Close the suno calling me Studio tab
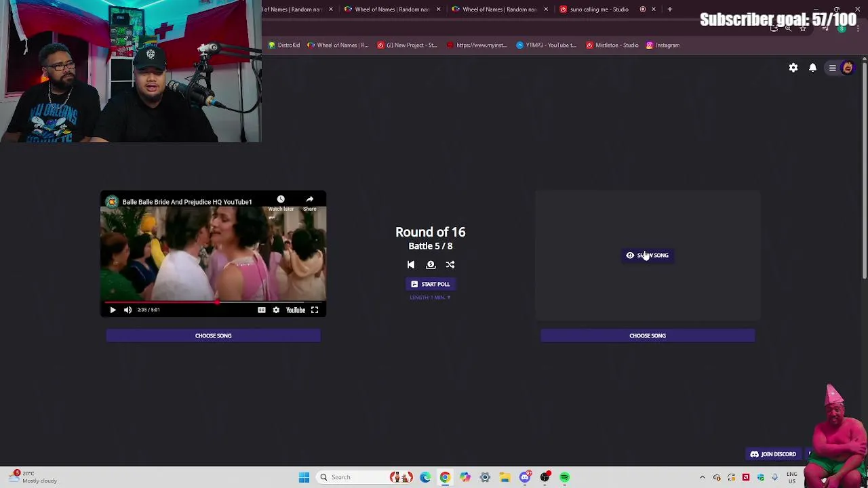Viewport: 868px width, 488px height. 654,9
